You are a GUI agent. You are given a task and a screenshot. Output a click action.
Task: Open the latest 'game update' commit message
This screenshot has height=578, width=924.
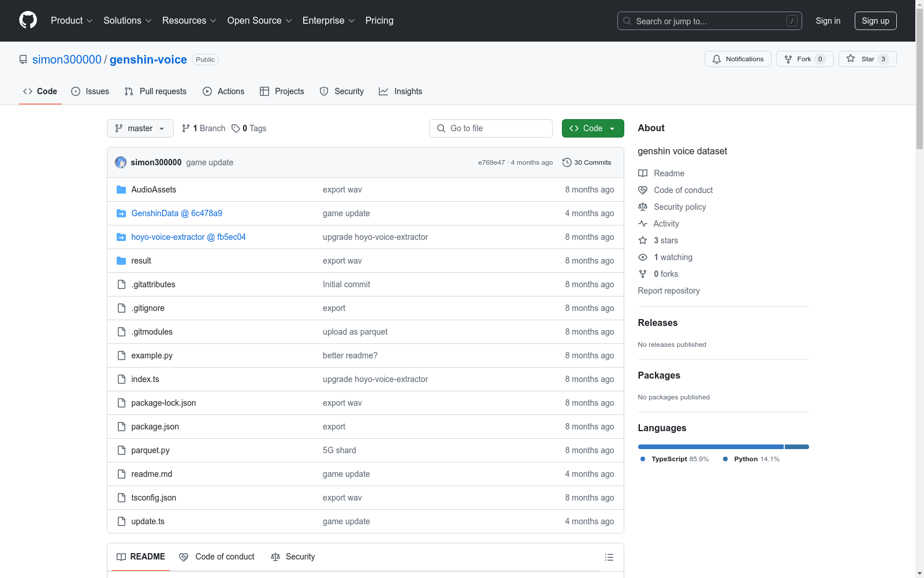210,162
